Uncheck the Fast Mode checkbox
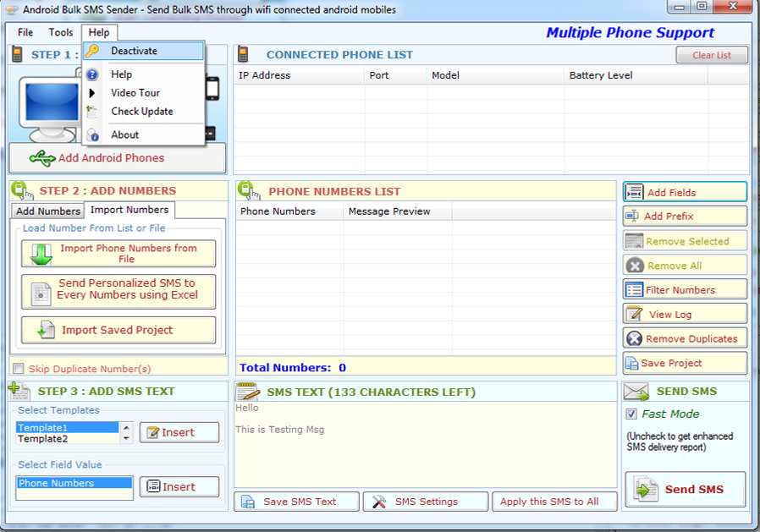 (631, 414)
